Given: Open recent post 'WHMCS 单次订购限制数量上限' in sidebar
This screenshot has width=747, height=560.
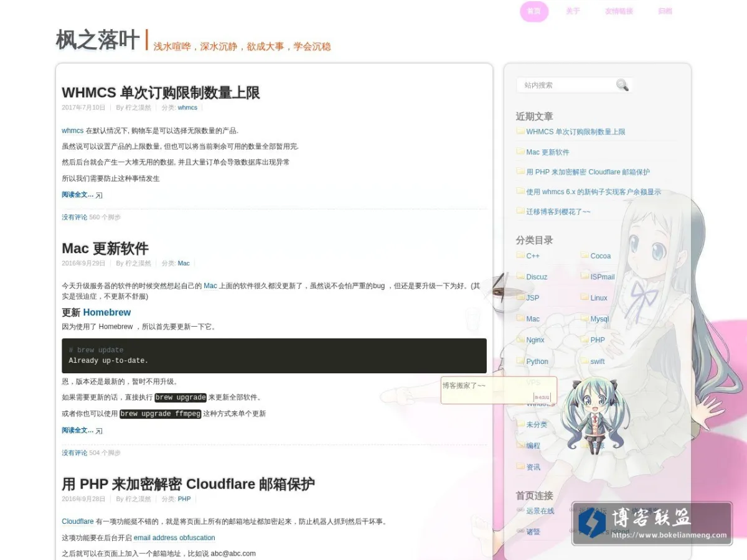Looking at the screenshot, I should tap(576, 131).
